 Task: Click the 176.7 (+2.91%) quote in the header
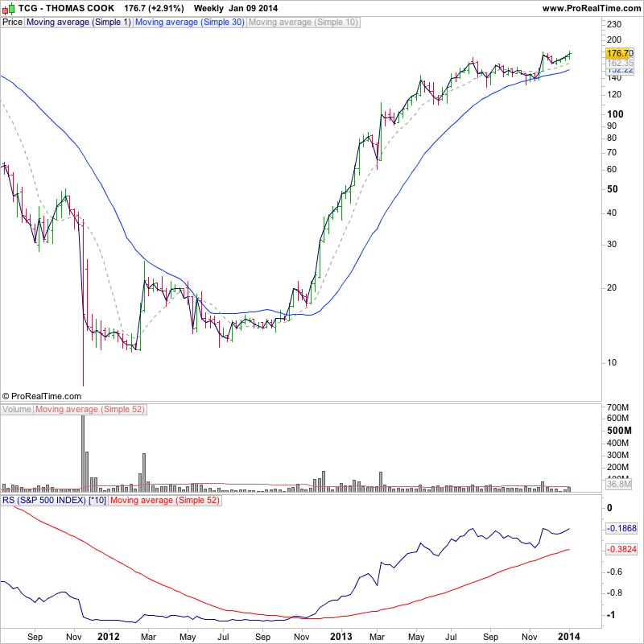[154, 8]
